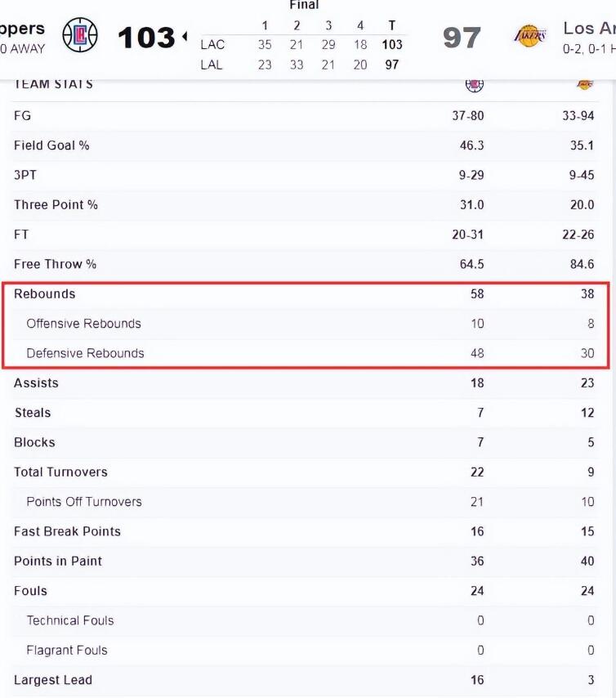This screenshot has width=616, height=698.
Task: Click the TEAM STATS section heading
Action: (53, 83)
